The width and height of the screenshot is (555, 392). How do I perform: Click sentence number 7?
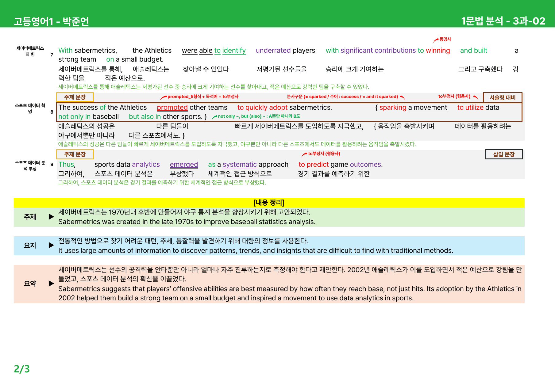[x=52, y=55]
